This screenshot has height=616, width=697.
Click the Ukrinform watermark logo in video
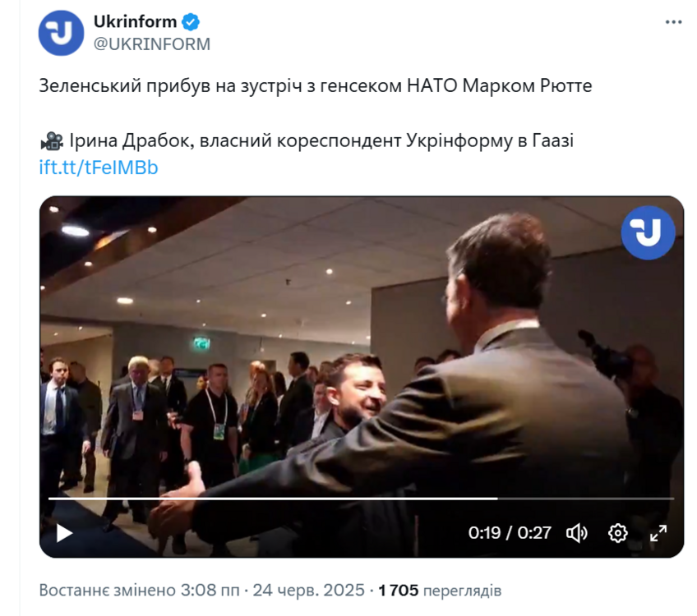[648, 232]
